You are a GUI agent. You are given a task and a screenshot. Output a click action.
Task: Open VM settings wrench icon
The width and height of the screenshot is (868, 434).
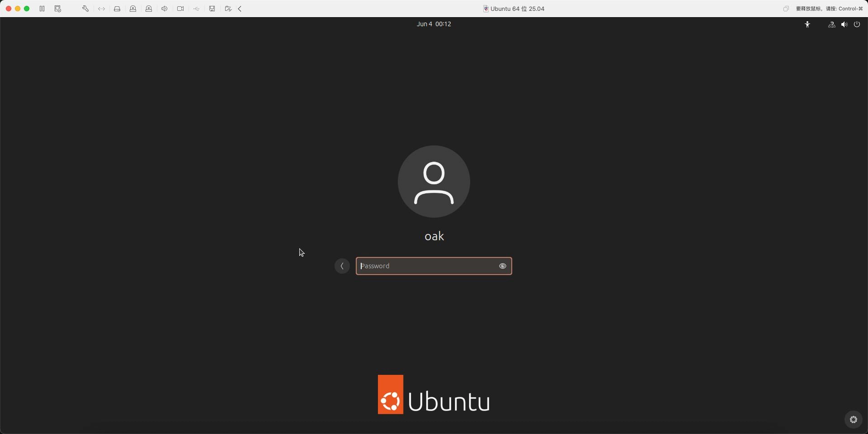click(85, 9)
